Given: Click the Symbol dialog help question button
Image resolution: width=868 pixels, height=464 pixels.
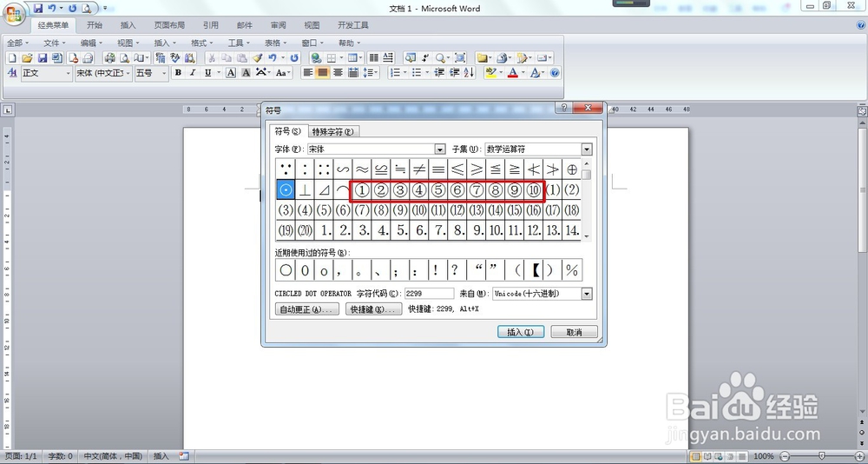Looking at the screenshot, I should [563, 108].
